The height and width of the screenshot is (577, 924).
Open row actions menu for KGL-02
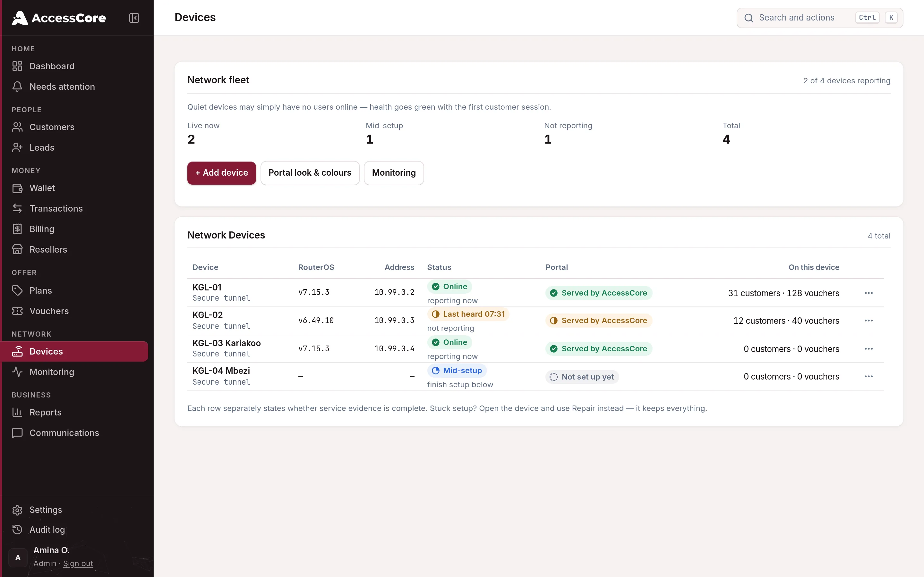click(868, 321)
